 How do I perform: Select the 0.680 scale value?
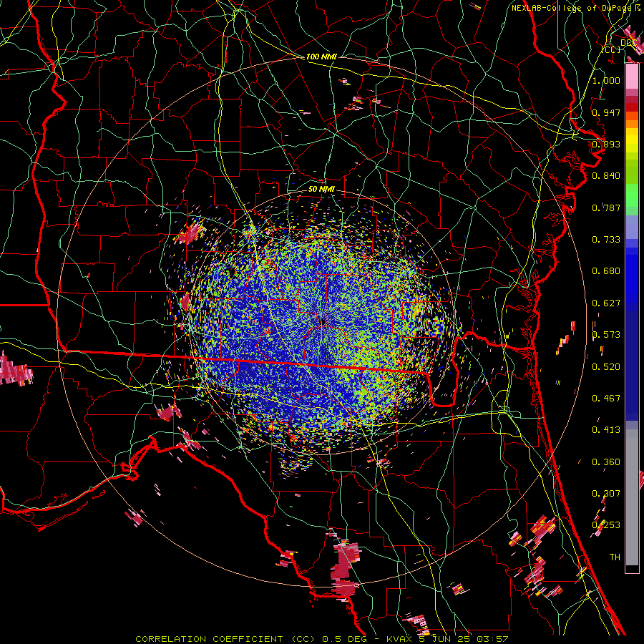click(606, 271)
